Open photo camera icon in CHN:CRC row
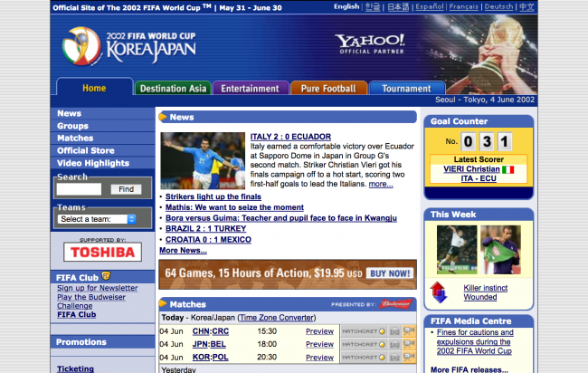 coord(394,331)
